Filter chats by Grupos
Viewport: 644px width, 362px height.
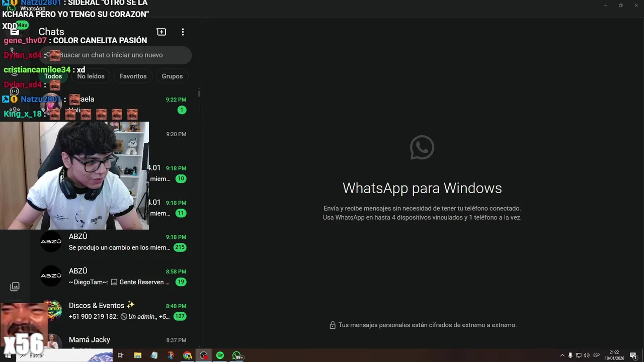[x=172, y=76]
